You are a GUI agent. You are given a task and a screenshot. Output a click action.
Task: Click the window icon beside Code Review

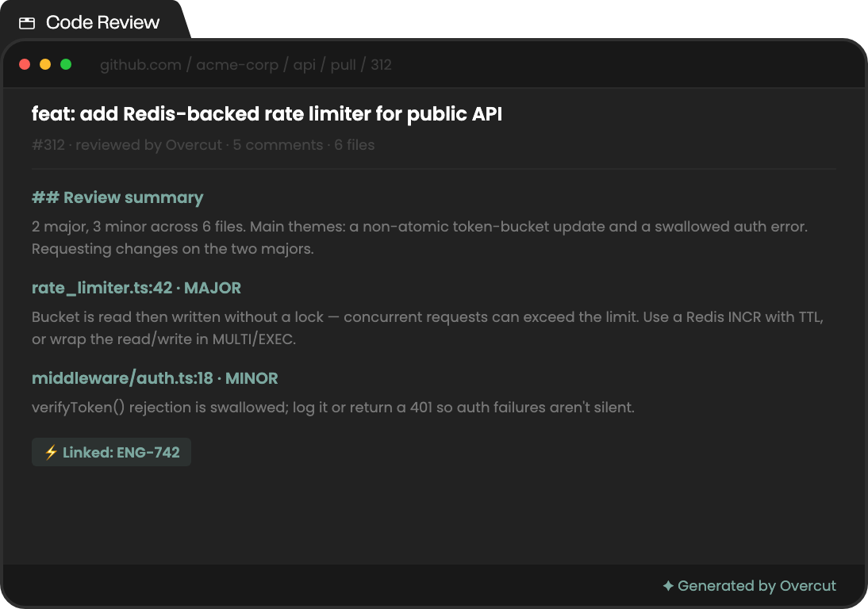26,23
